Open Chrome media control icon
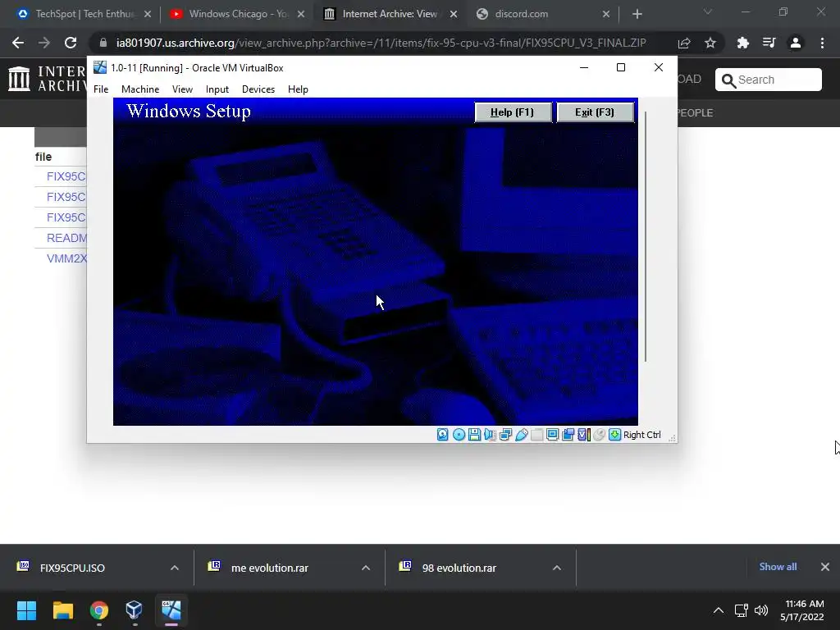The image size is (840, 630). click(769, 43)
